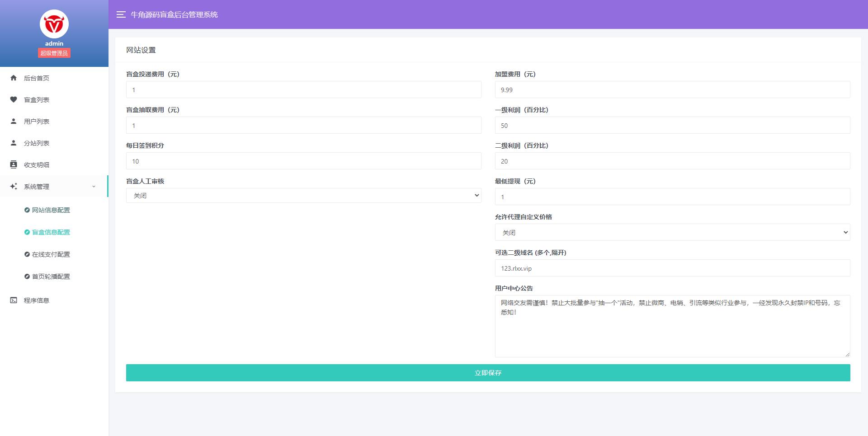This screenshot has height=436, width=868.
Task: Click the checkmark icon beside 网站信息配置
Action: pyautogui.click(x=27, y=210)
